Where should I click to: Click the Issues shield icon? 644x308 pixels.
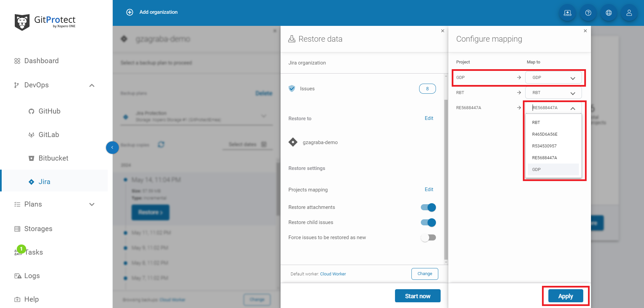(x=292, y=89)
